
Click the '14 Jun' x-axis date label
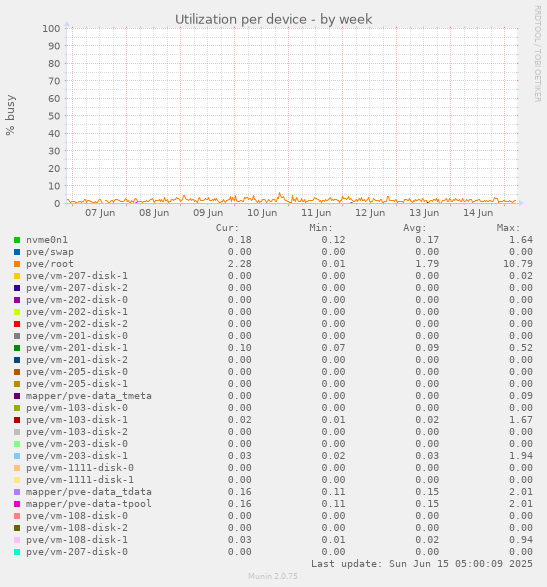478,213
